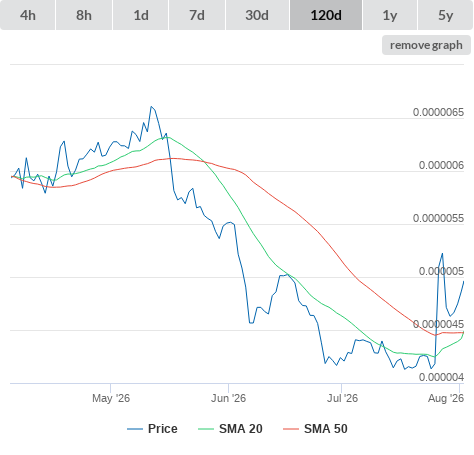Click the Aug '26 axis label
Screen dimensions: 474x455
pyautogui.click(x=446, y=398)
